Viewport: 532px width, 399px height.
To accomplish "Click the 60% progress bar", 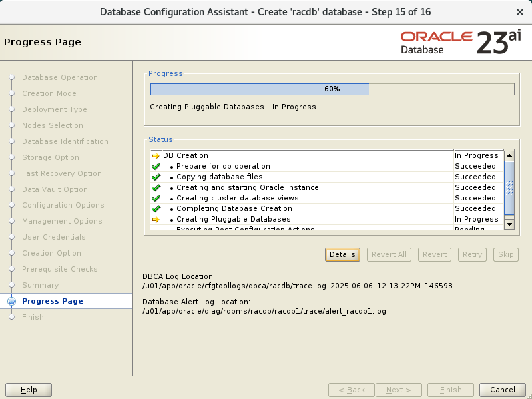I will (x=332, y=89).
